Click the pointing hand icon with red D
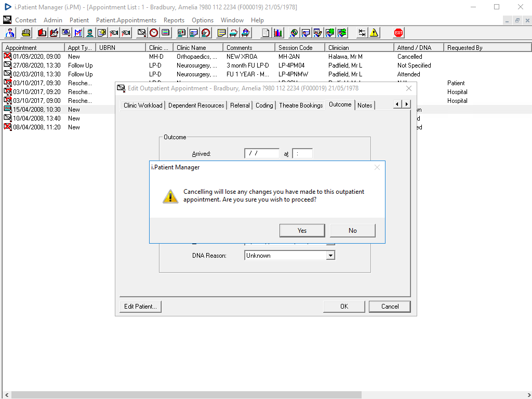This screenshot has height=399, width=532. coord(114,33)
